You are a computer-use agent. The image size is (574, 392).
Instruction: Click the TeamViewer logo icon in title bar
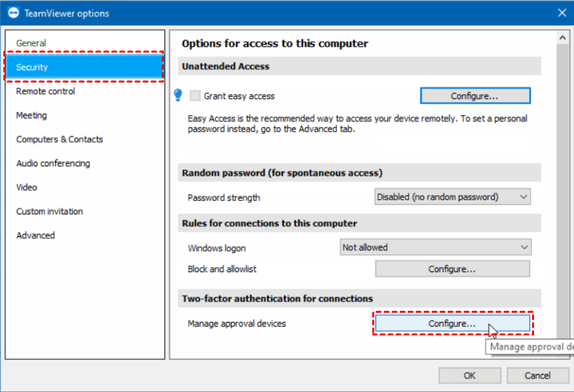pyautogui.click(x=13, y=13)
